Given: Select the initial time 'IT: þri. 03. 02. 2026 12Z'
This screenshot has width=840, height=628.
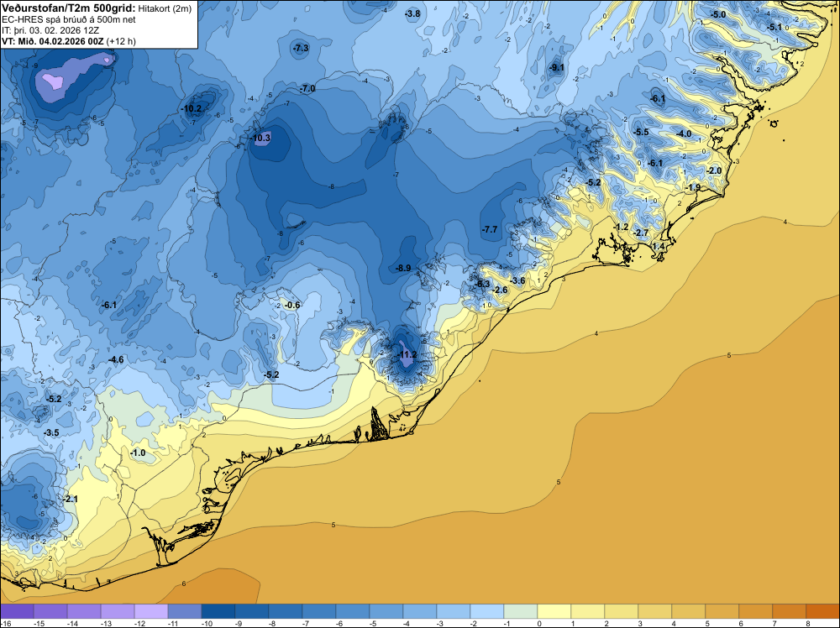Looking at the screenshot, I should [x=50, y=30].
